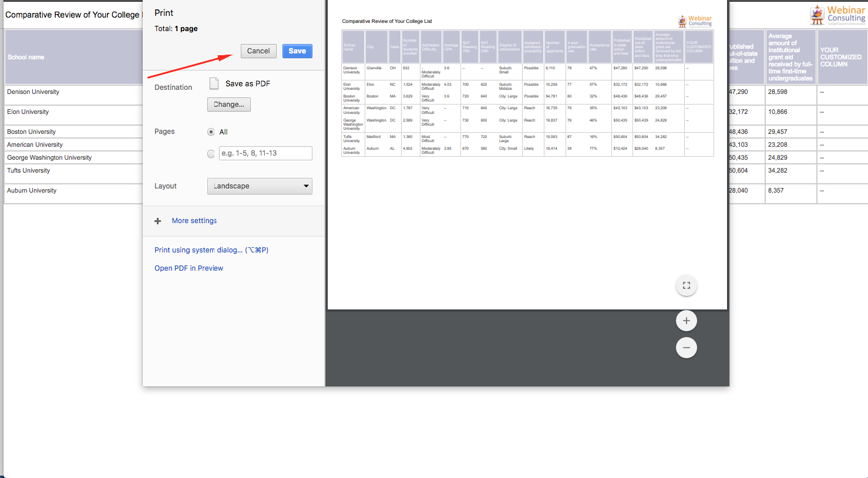Viewport: 868px width, 478px height.
Task: Click Auburn University in background table
Action: pyautogui.click(x=32, y=191)
